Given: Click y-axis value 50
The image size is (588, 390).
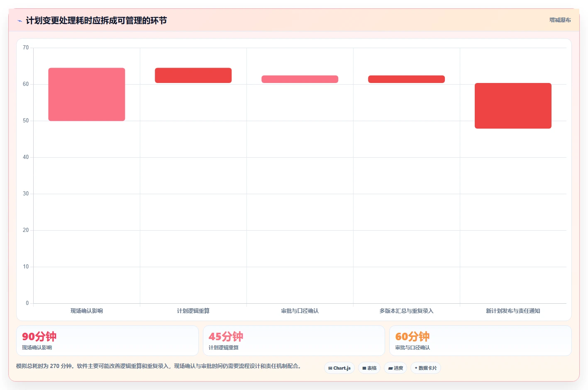Looking at the screenshot, I should click(x=26, y=121).
